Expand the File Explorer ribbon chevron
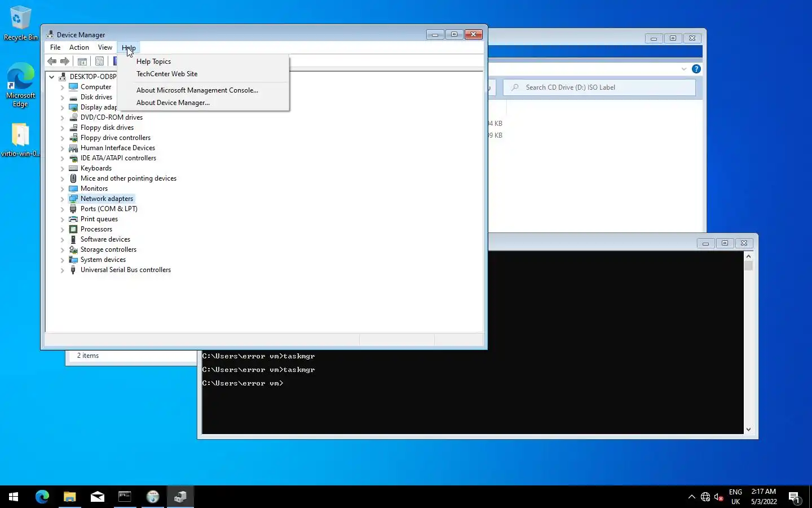This screenshot has width=812, height=508. (x=684, y=69)
